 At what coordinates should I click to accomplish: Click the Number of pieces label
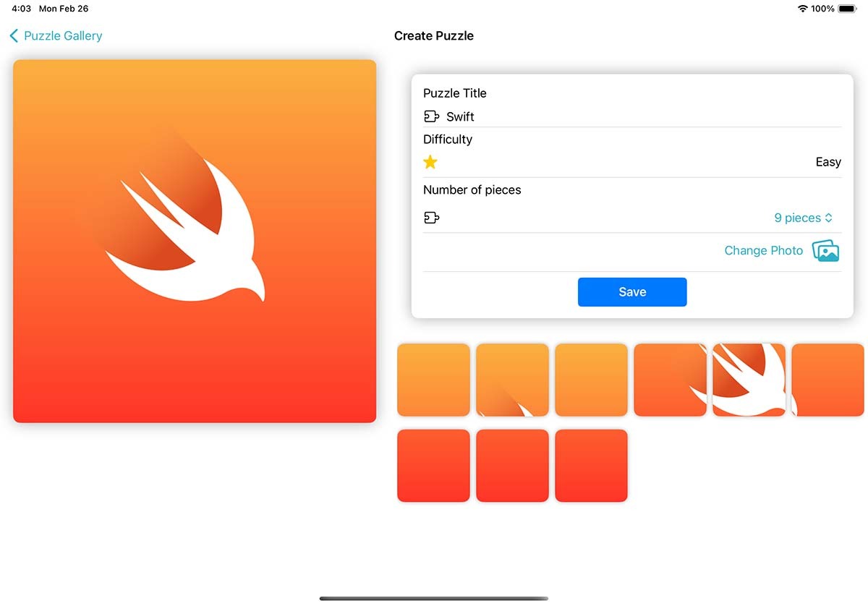(x=472, y=190)
